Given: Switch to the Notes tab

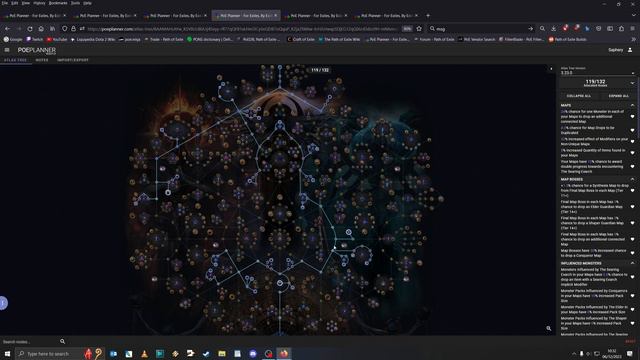Looking at the screenshot, I should pos(42,60).
